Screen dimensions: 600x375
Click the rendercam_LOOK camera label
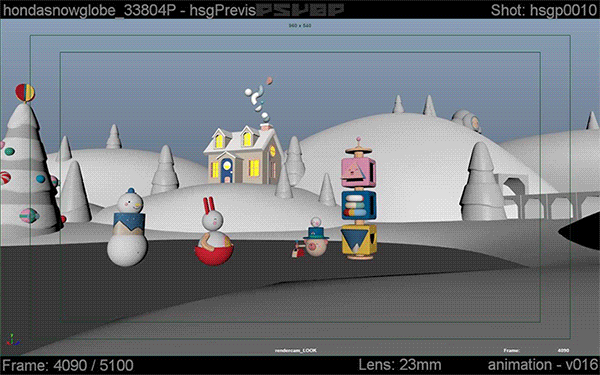(x=296, y=351)
